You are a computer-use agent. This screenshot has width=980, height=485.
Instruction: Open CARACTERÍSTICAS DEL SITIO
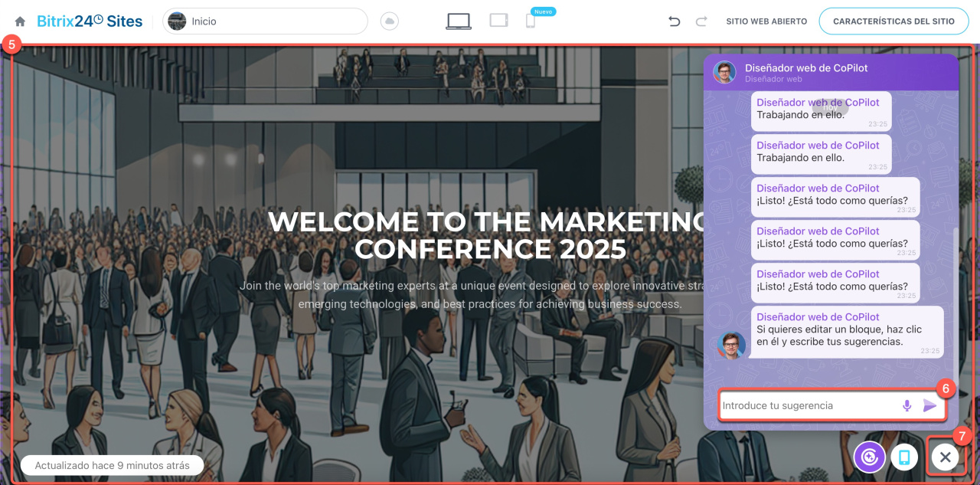point(893,21)
